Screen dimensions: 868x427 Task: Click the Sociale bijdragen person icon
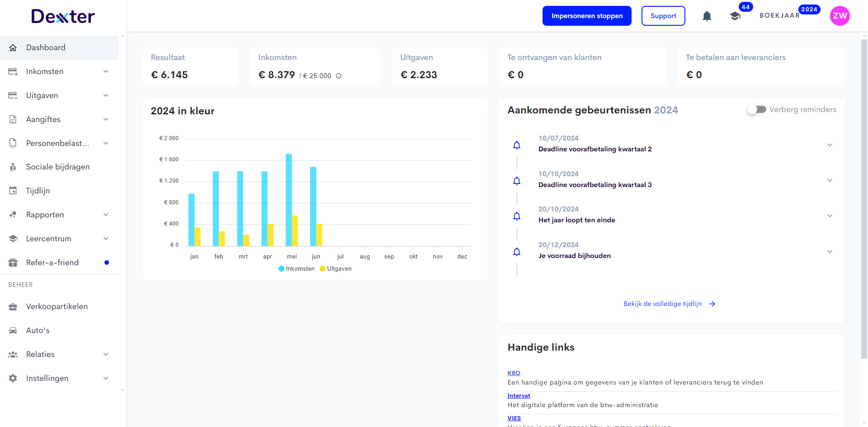(x=13, y=167)
